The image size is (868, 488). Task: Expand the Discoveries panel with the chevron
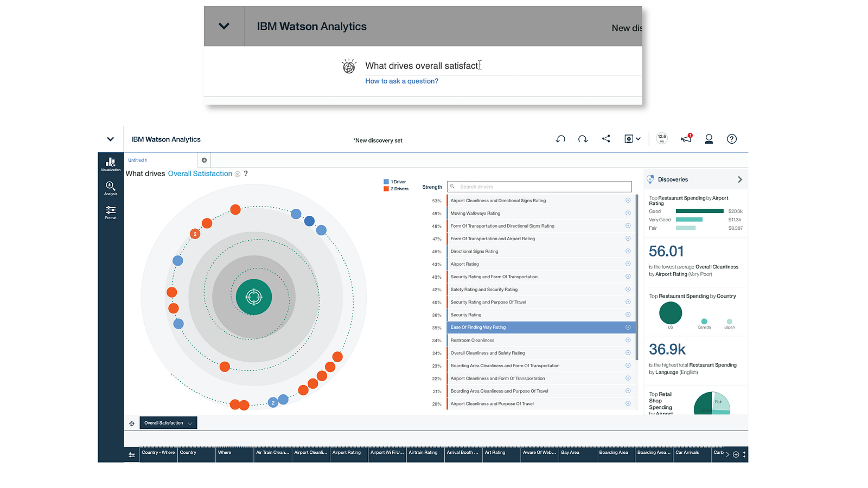739,179
